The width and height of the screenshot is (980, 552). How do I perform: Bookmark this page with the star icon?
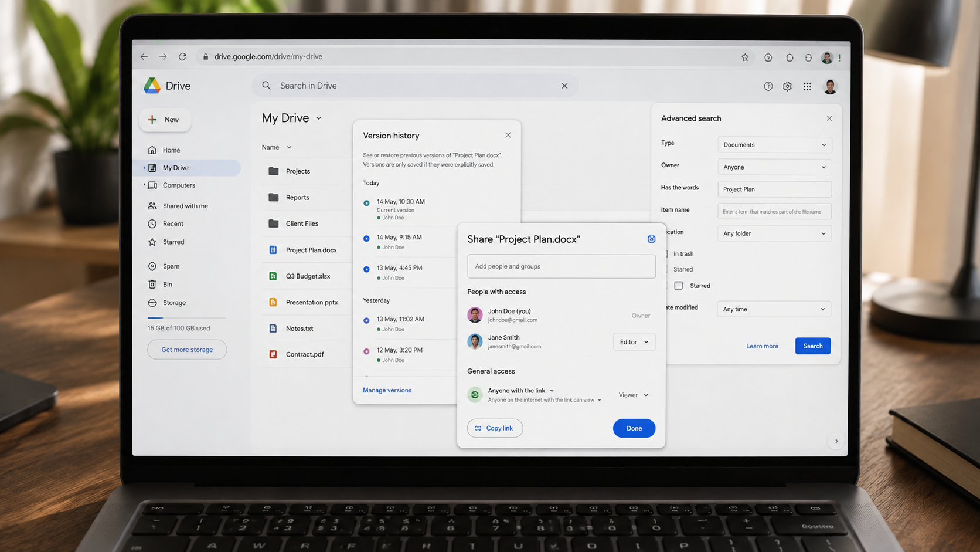click(x=745, y=57)
